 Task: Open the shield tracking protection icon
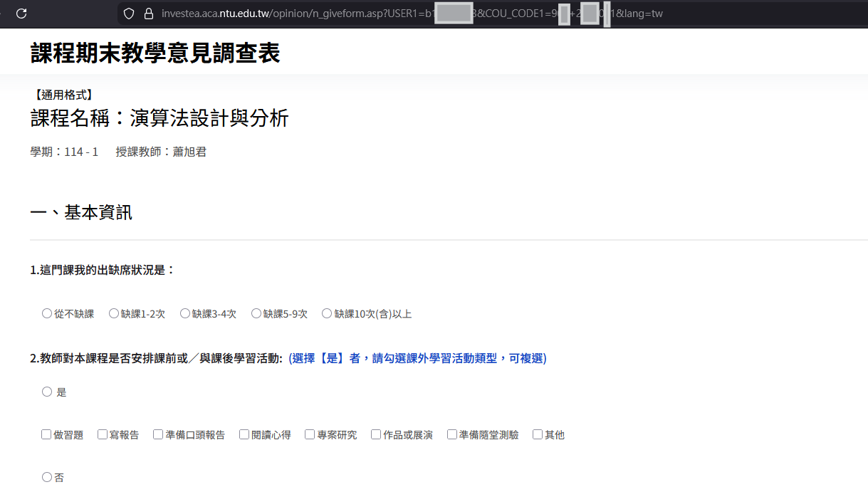click(129, 13)
